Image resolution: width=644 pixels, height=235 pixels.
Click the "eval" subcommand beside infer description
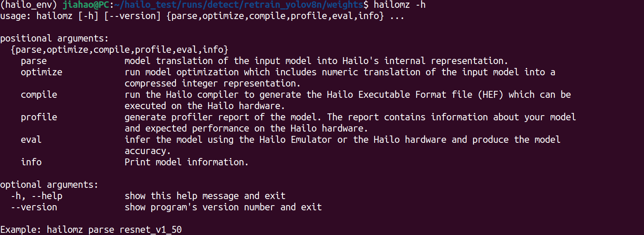tap(31, 139)
